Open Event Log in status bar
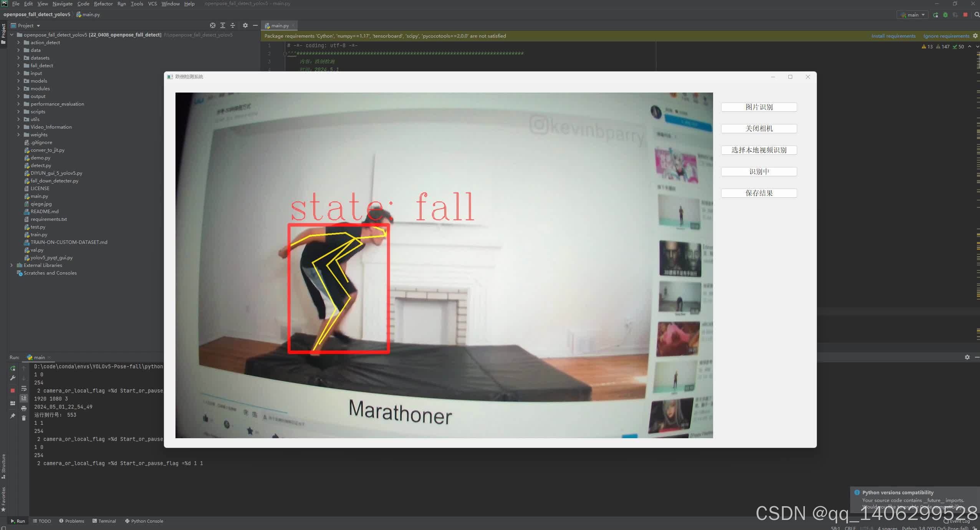 [x=957, y=521]
